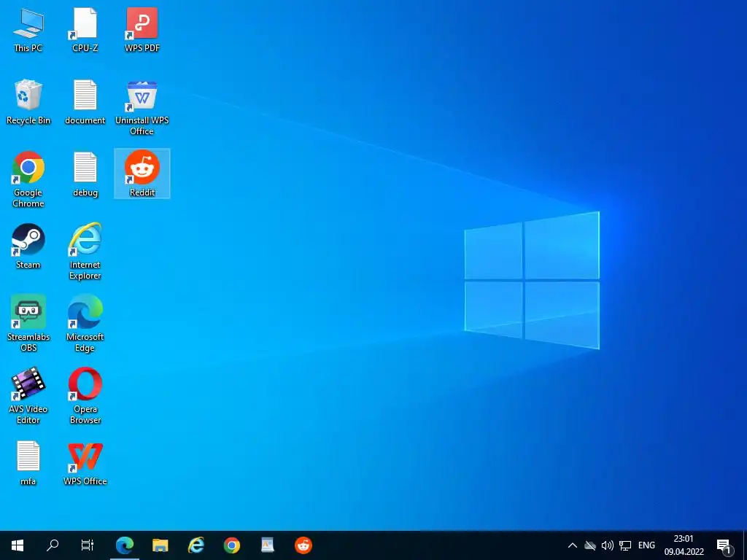Select the mfa text file
Viewport: 747px width, 560px height.
coord(28,463)
